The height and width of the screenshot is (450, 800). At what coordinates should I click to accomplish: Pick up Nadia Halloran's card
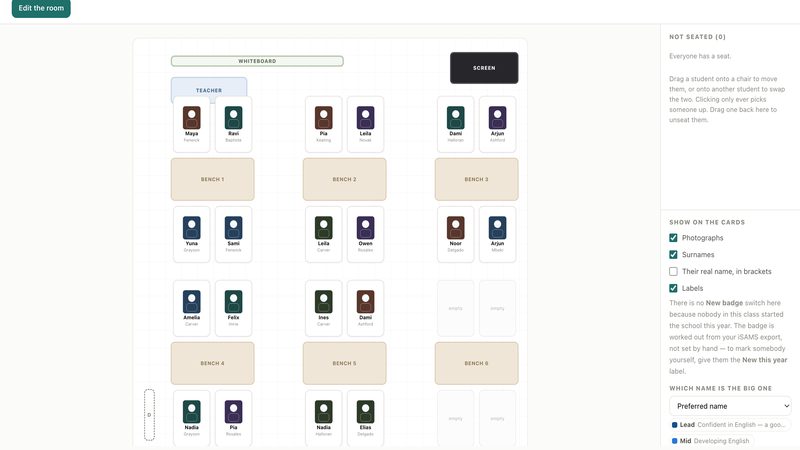tap(323, 418)
